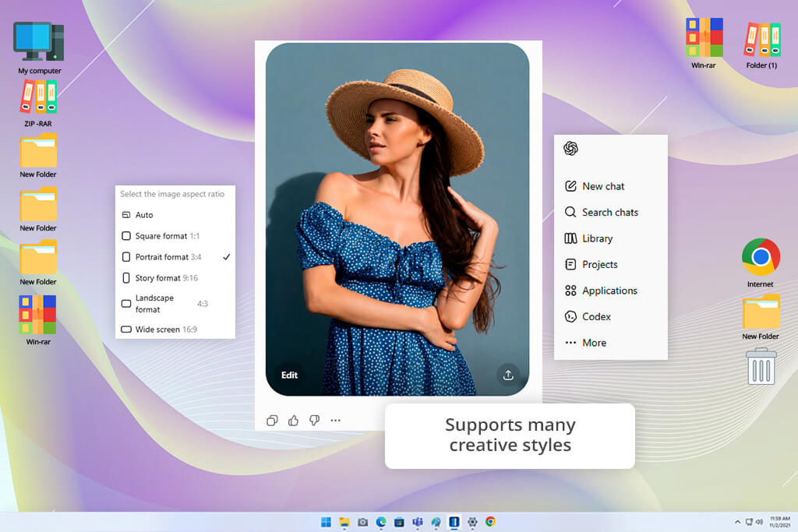Expand the More option in the sidebar
Screen dimensions: 798x532
pyautogui.click(x=586, y=343)
